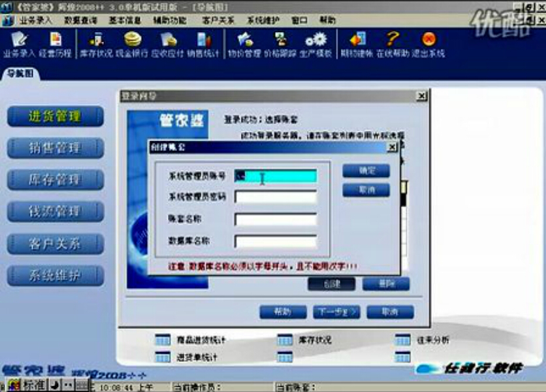Open the IME soft keyboard icon
The width and height of the screenshot is (546, 392).
(82, 385)
